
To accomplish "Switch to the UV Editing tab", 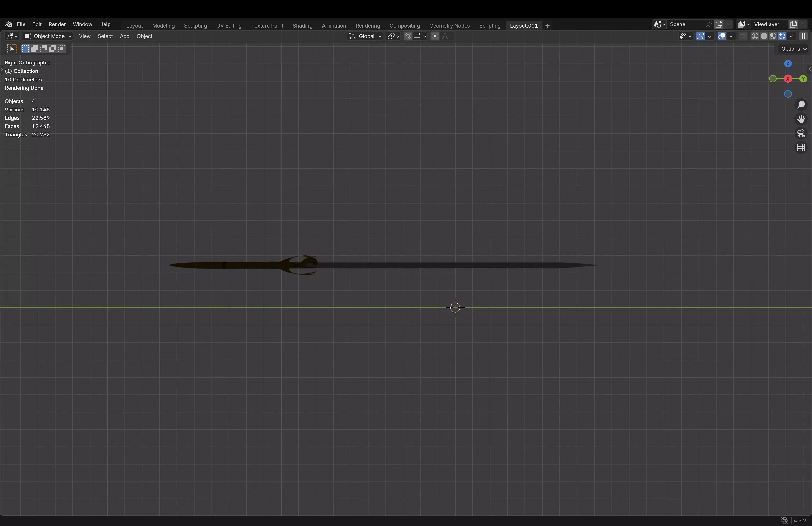I will point(229,26).
